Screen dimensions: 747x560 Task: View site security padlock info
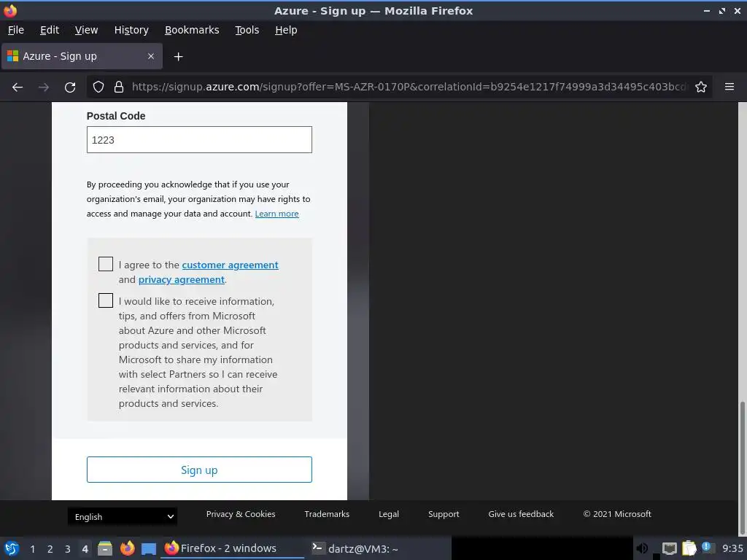coord(119,87)
